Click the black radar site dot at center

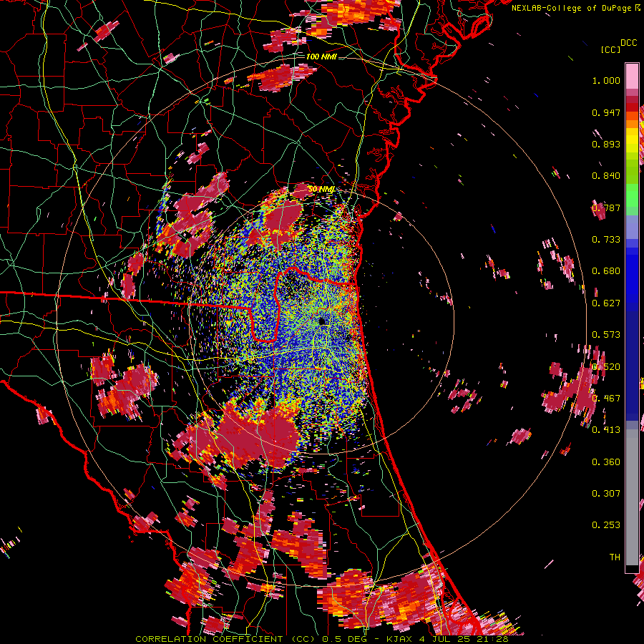[322, 321]
